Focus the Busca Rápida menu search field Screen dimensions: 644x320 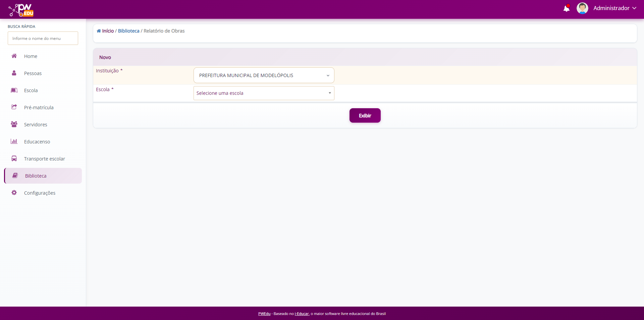click(x=43, y=39)
